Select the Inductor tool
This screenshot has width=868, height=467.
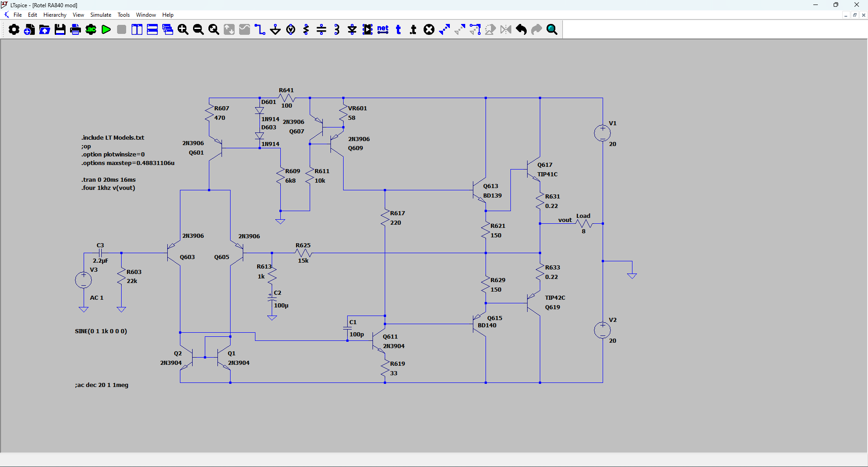click(337, 30)
